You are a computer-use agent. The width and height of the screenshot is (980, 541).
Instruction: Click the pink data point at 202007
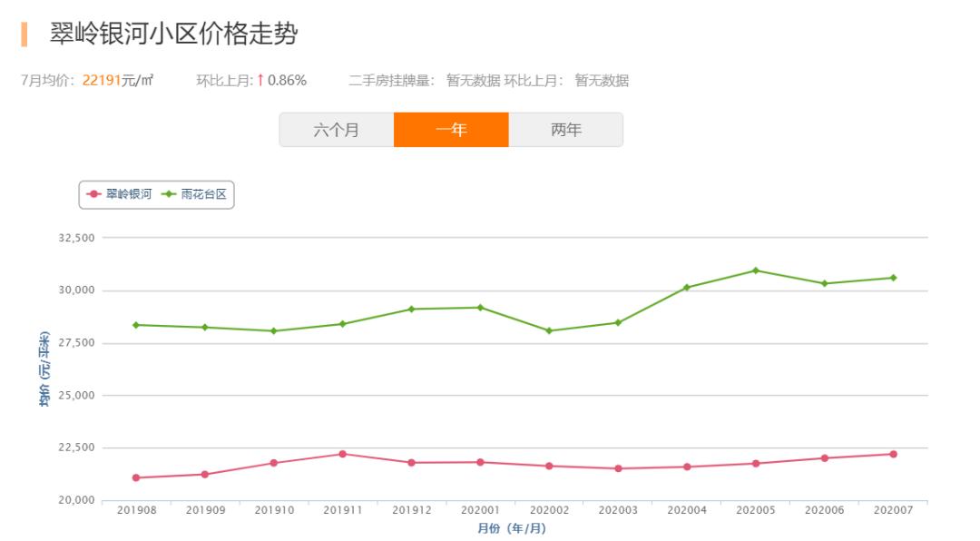(x=892, y=453)
